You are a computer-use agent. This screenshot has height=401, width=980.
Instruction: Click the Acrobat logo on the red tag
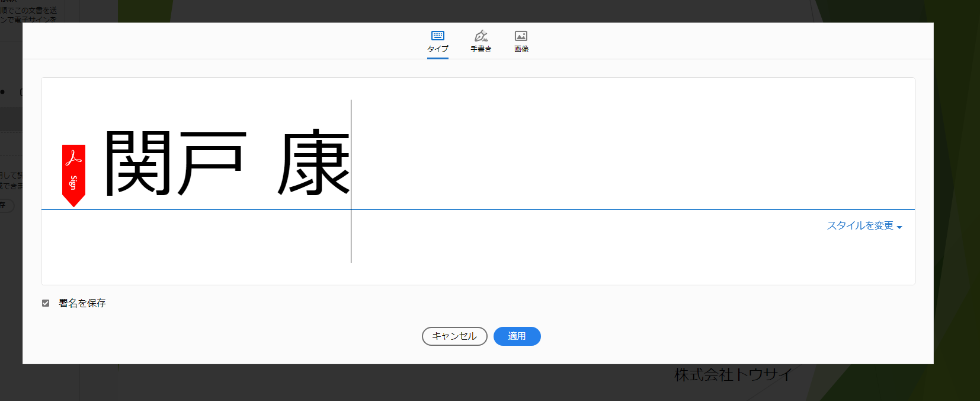[x=73, y=158]
